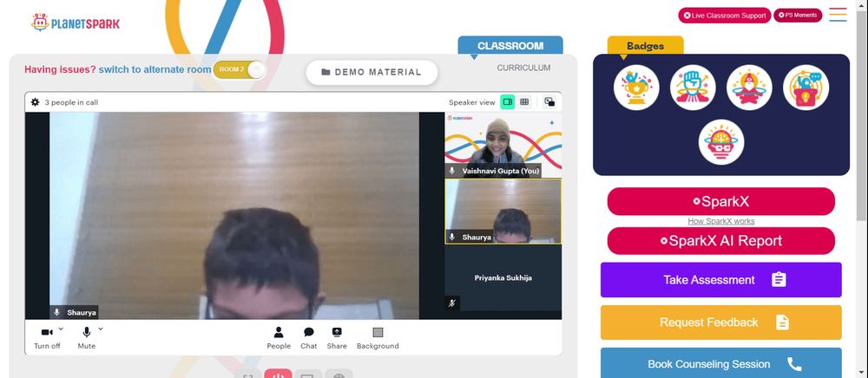
Task: Mute the microphone
Action: click(86, 337)
